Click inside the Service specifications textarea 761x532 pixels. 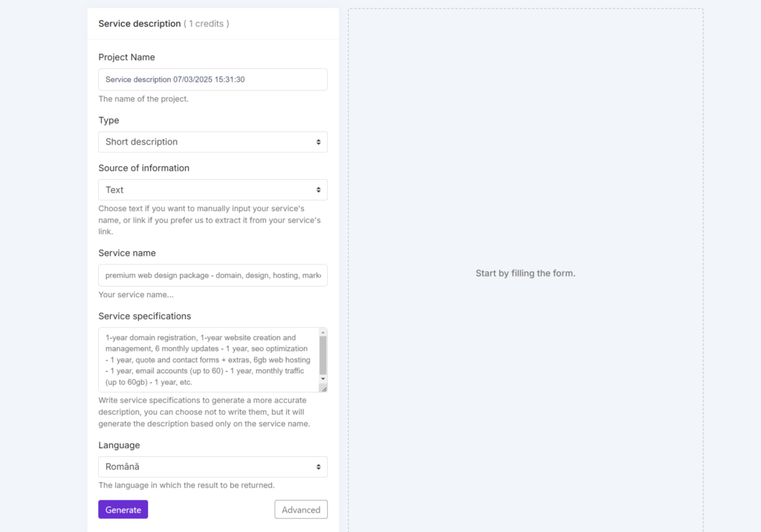[208, 360]
